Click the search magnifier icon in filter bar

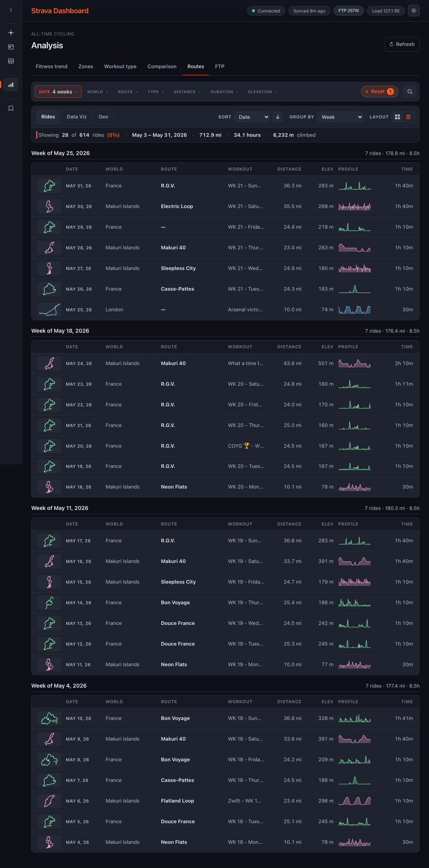coord(410,92)
